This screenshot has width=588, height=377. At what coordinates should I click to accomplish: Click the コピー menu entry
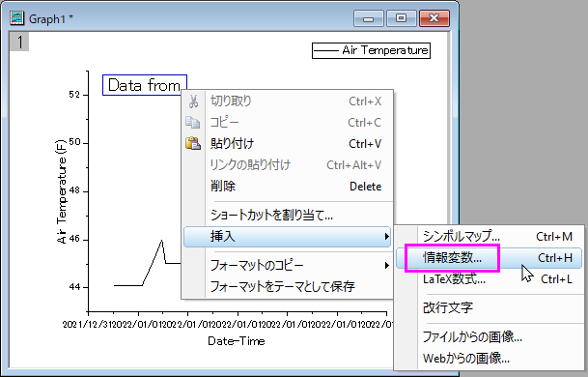click(287, 123)
